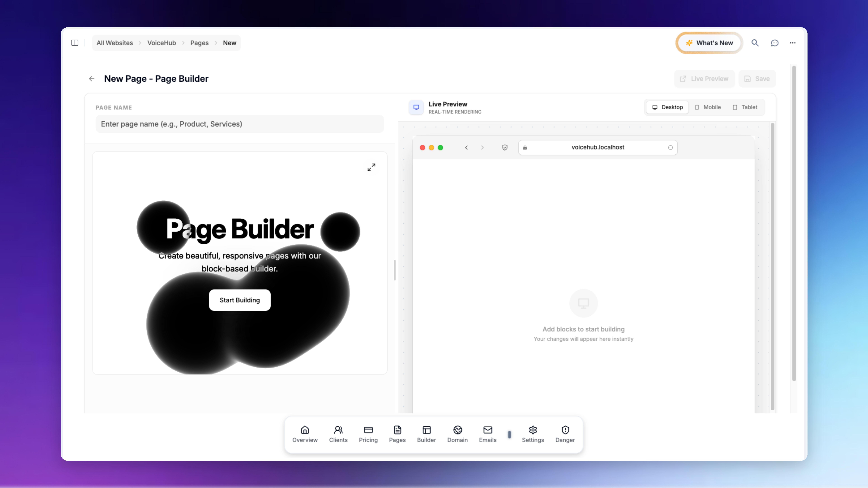Image resolution: width=868 pixels, height=488 pixels.
Task: Reload the voicehub.localhost preview
Action: 670,148
